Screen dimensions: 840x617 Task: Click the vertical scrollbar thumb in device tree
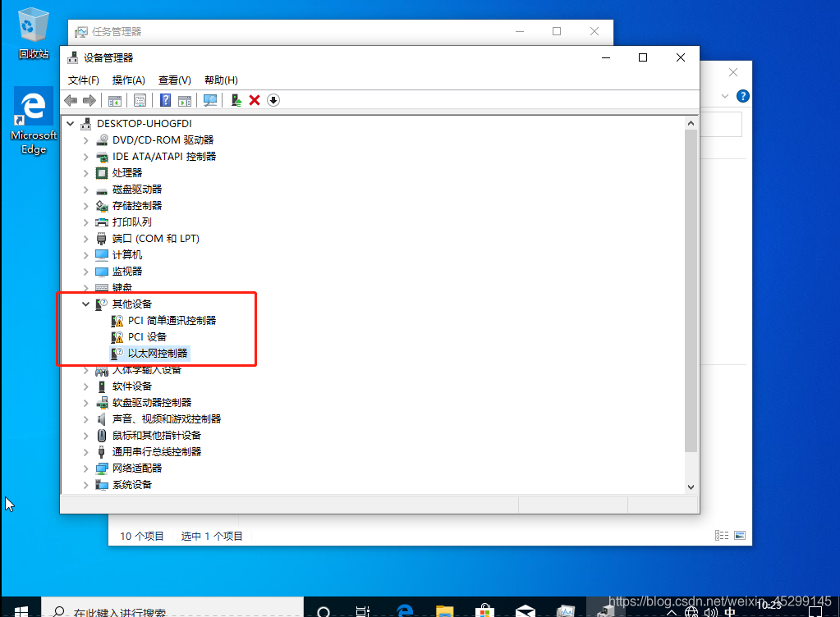coord(691,291)
